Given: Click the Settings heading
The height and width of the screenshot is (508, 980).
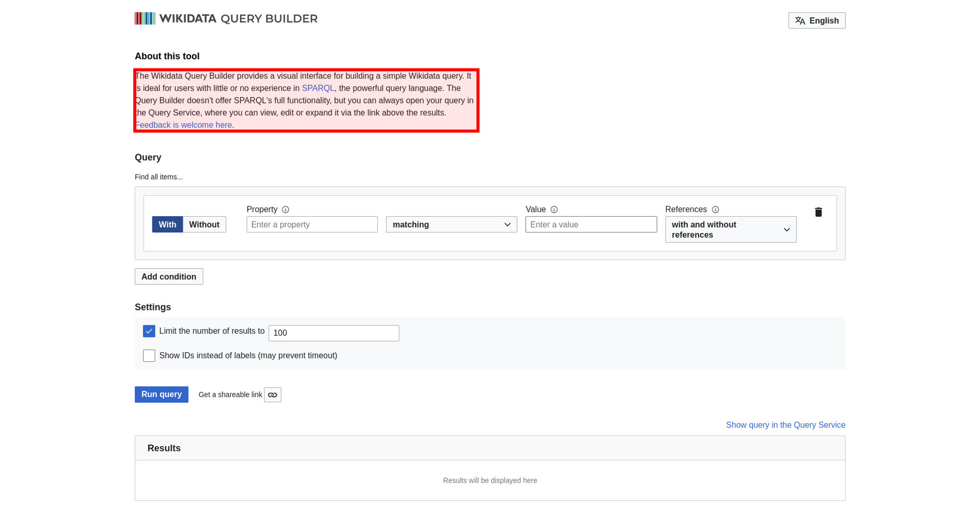Looking at the screenshot, I should point(153,307).
